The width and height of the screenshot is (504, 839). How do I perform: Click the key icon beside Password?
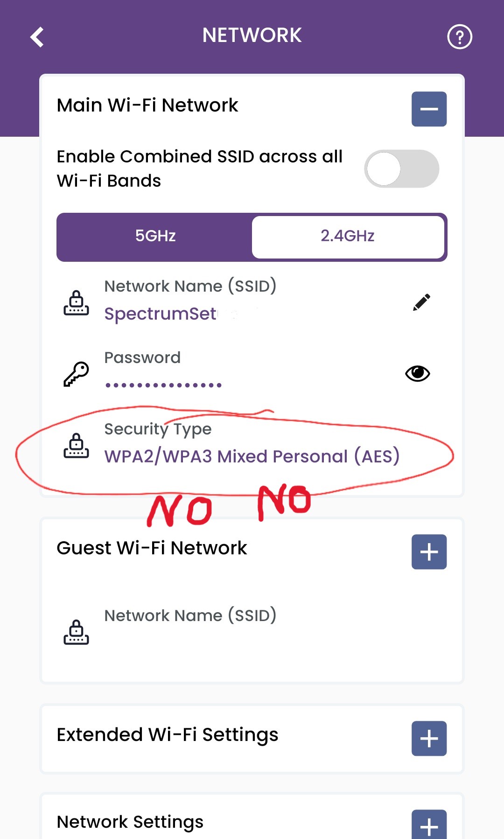[x=76, y=374]
